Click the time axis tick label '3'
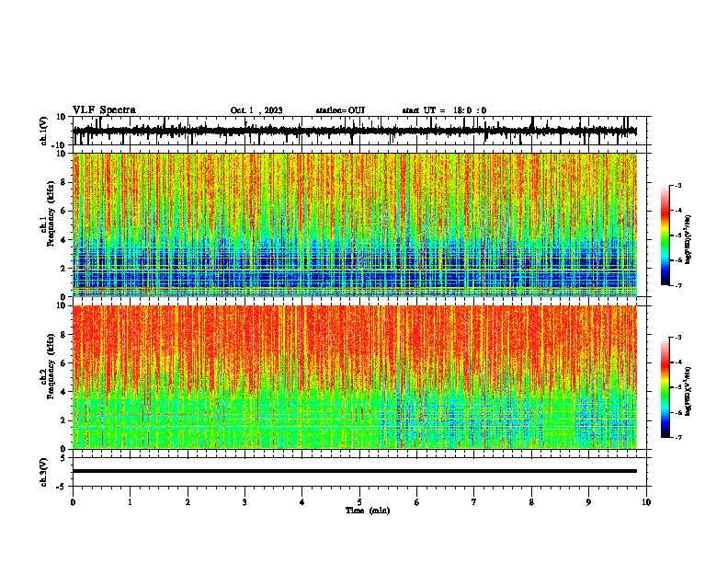Image resolution: width=728 pixels, height=563 pixels. (245, 502)
